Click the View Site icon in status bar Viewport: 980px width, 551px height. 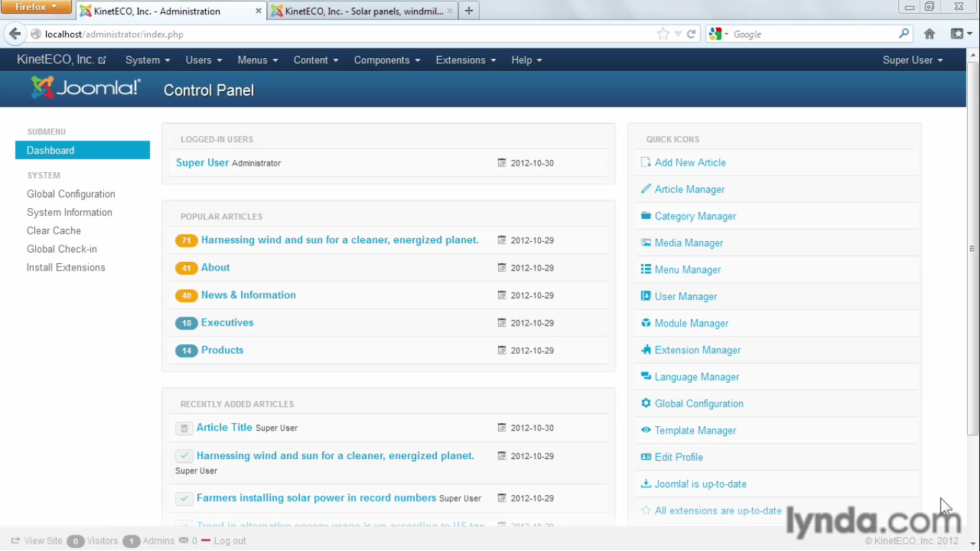15,541
